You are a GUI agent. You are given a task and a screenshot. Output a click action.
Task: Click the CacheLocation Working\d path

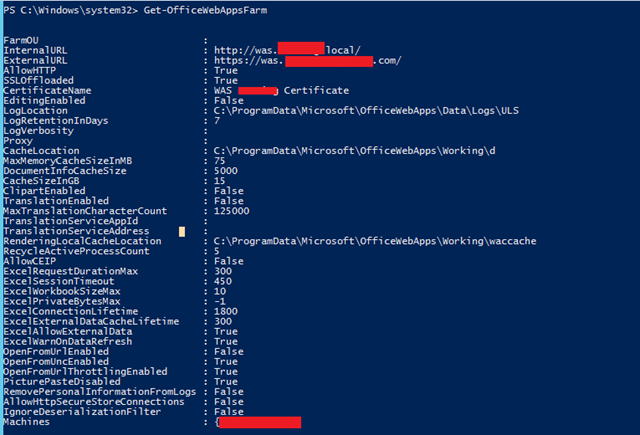[x=354, y=151]
